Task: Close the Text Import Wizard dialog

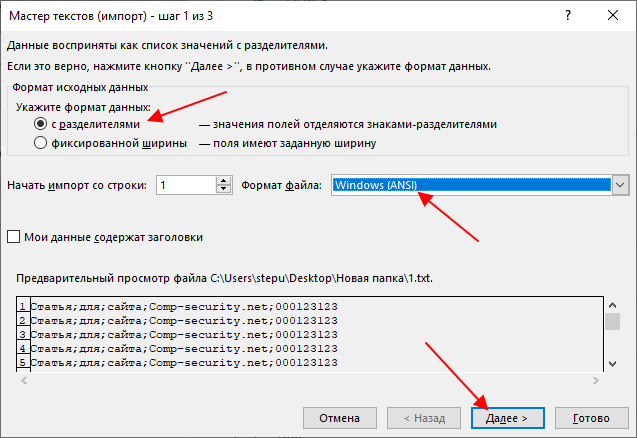Action: [613, 15]
